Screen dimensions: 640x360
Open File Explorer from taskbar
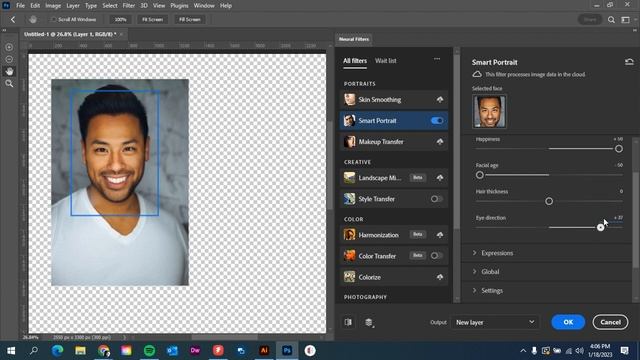click(x=80, y=351)
